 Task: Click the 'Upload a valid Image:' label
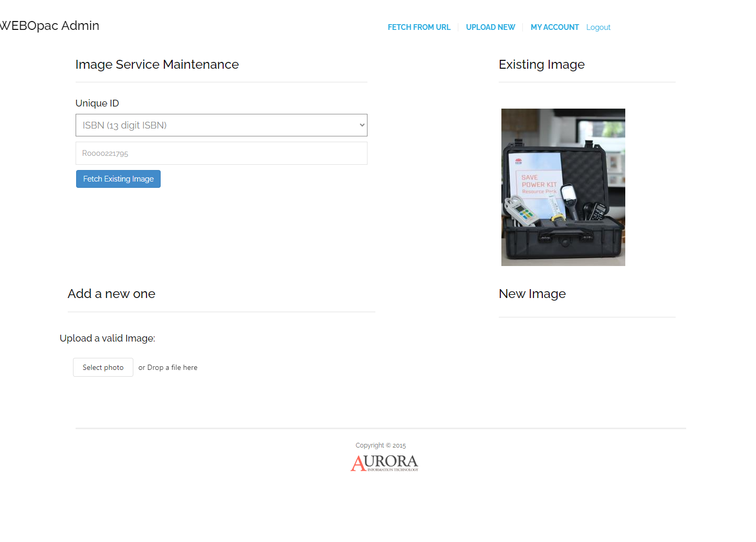pos(107,338)
